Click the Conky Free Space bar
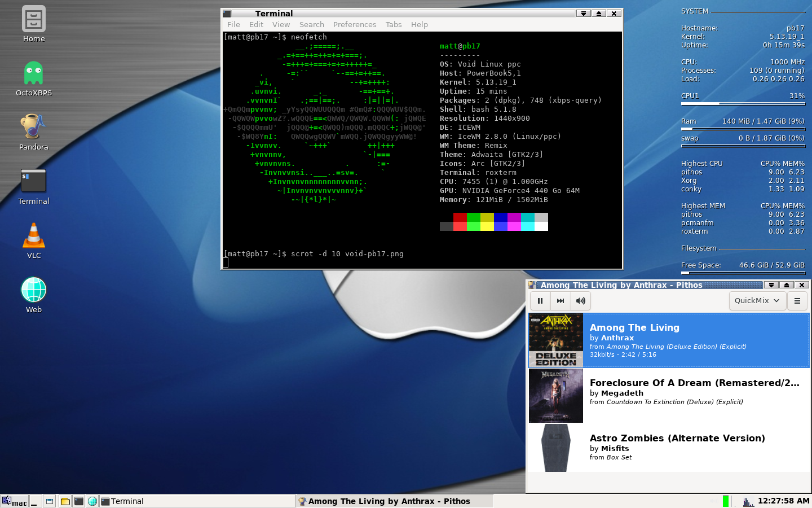The image size is (812, 508). 743,273
